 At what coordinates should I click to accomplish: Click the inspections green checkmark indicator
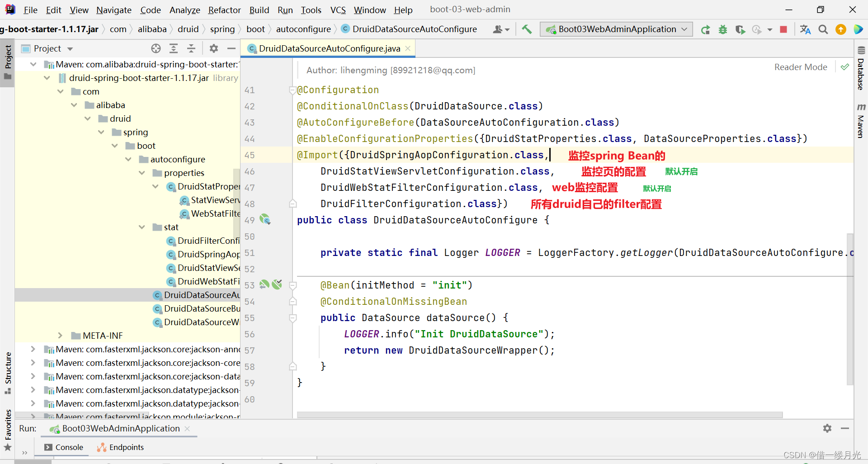845,67
